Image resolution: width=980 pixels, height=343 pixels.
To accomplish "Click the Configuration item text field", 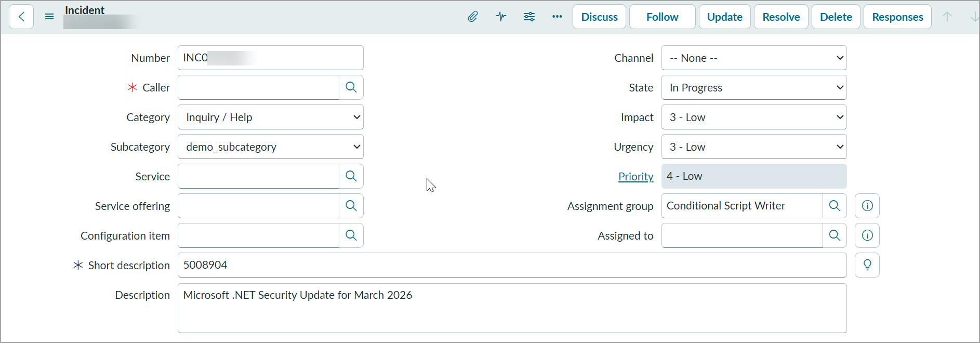I will pyautogui.click(x=258, y=235).
